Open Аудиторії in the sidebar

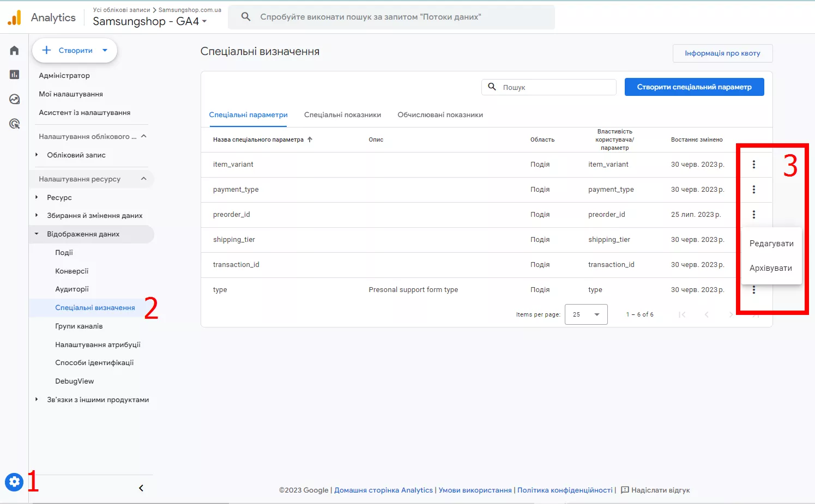pyautogui.click(x=71, y=289)
